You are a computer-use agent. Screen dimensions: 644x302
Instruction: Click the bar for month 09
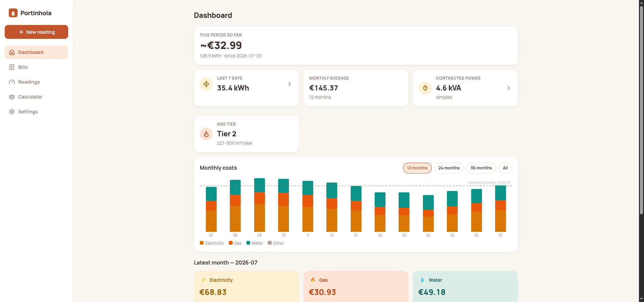260,205
